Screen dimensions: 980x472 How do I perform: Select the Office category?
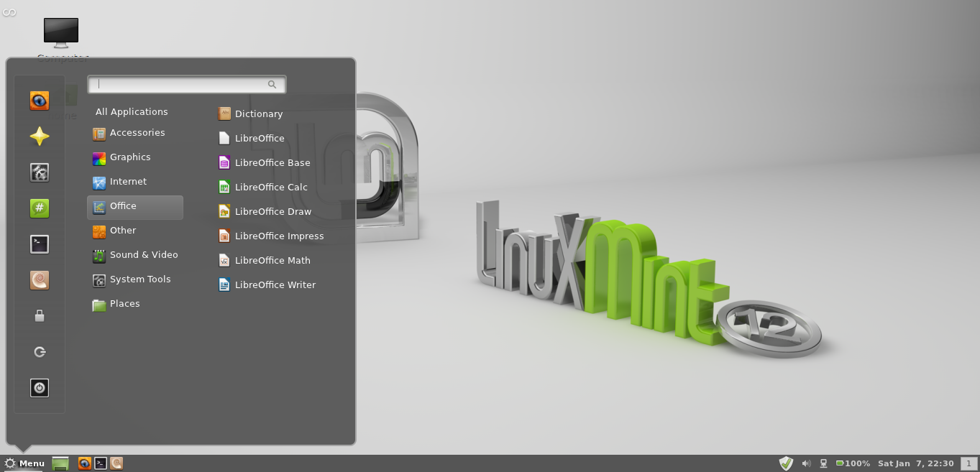coord(135,207)
